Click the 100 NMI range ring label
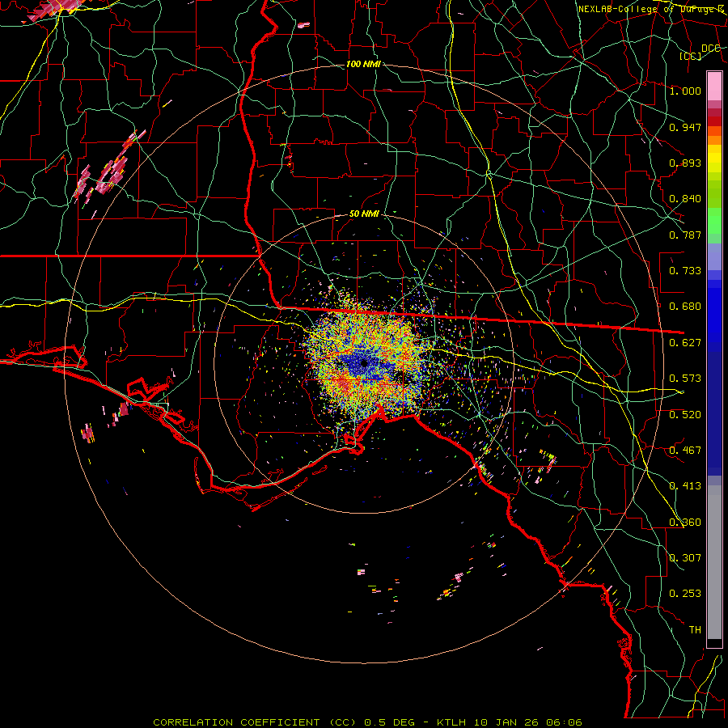Viewport: 728px width, 728px height. [363, 64]
